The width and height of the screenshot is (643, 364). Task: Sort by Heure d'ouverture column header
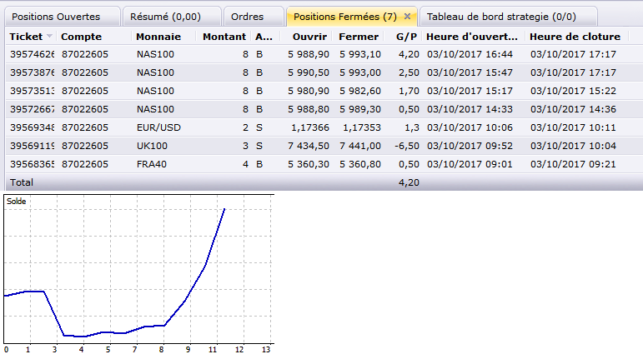coord(471,37)
